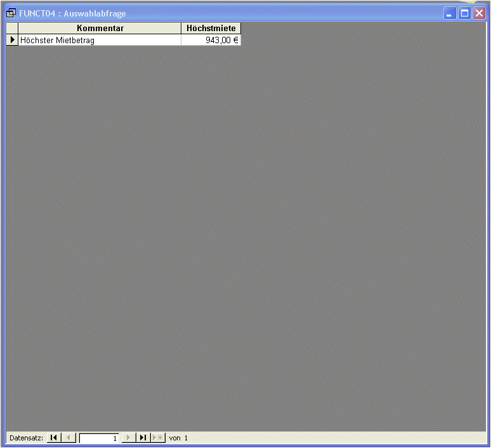
Task: Click the select-all corner box of datasheet
Action: click(12, 28)
